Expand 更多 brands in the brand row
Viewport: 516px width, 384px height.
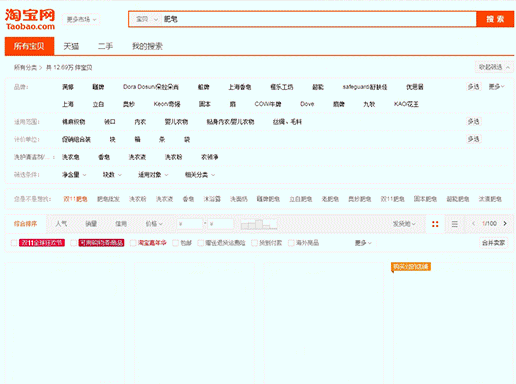(496, 87)
